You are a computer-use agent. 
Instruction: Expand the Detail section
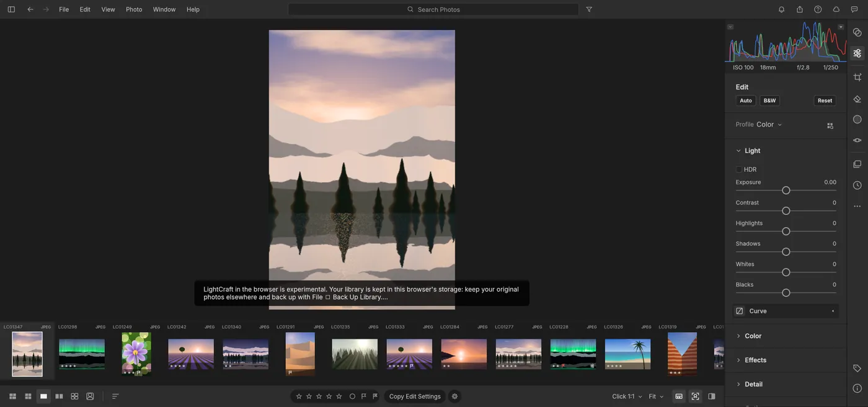738,385
